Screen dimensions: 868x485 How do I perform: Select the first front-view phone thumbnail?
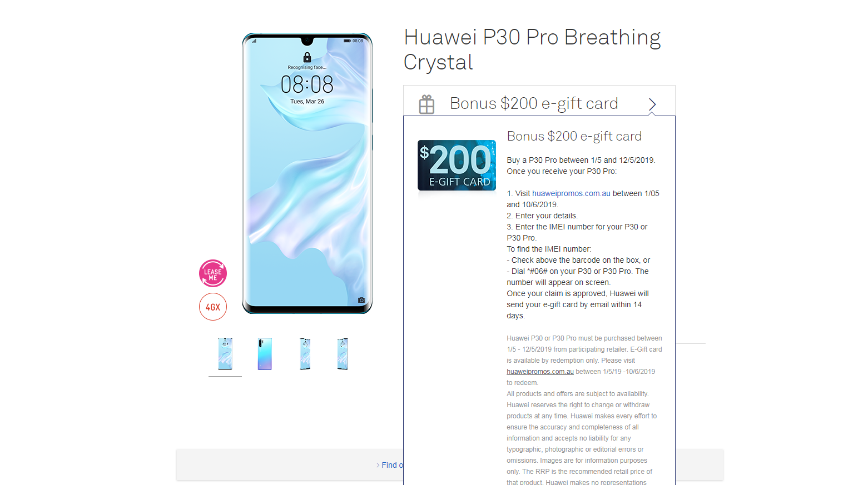click(225, 353)
